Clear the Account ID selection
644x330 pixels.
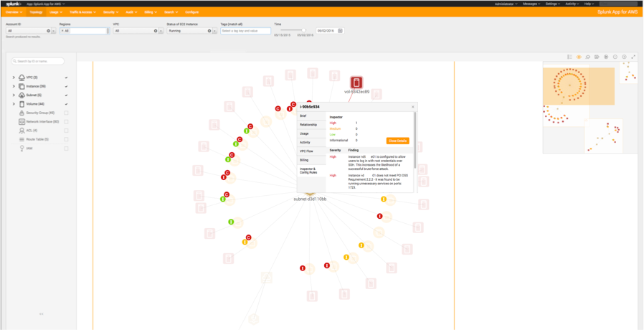tap(49, 31)
